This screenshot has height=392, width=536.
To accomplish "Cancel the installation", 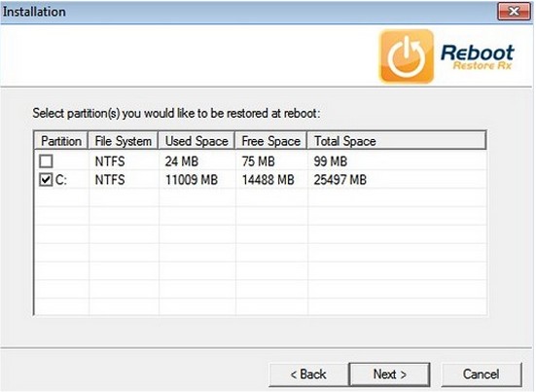I will 482,374.
